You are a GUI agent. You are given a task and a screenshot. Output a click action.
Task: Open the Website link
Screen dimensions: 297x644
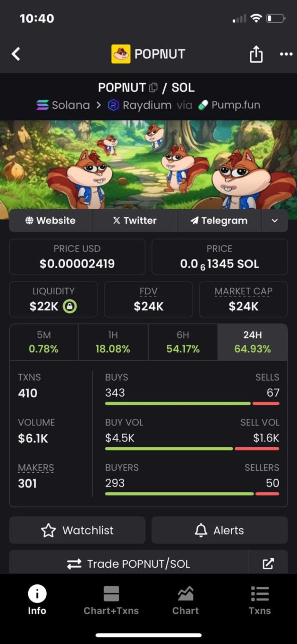click(x=51, y=221)
